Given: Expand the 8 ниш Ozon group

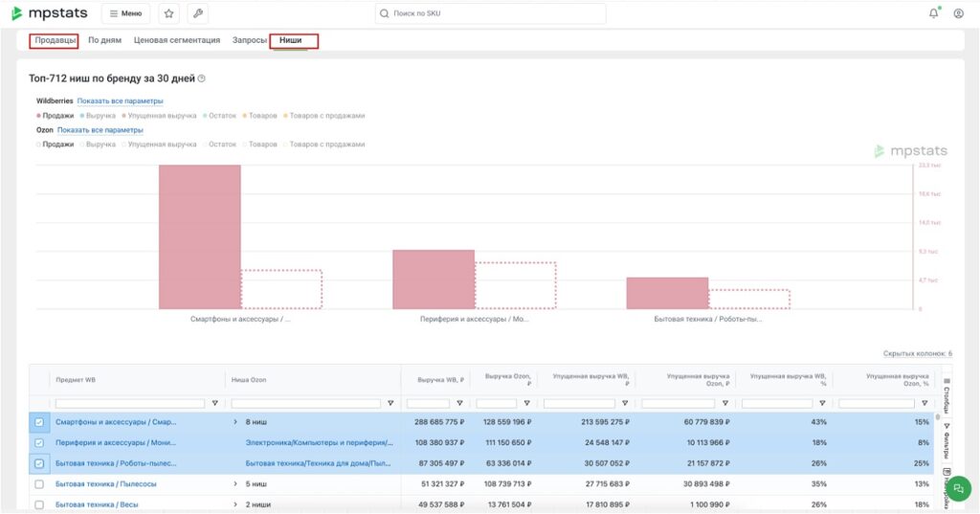Looking at the screenshot, I should 235,422.
